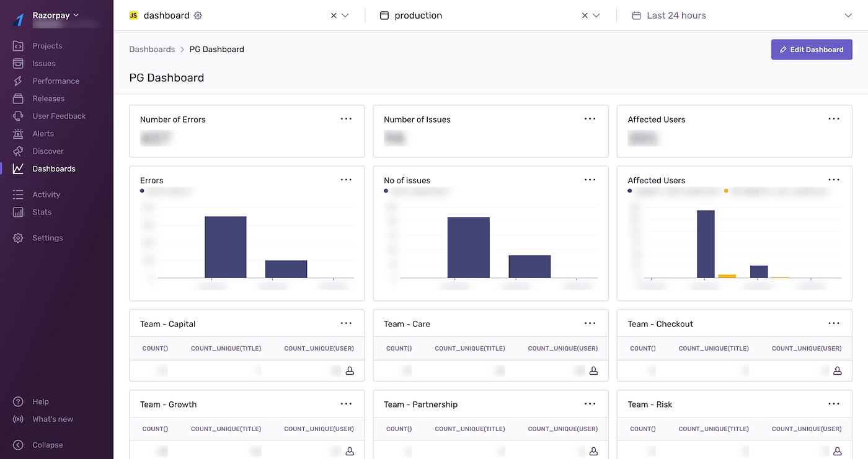Open the Issues sidebar icon

pos(18,63)
